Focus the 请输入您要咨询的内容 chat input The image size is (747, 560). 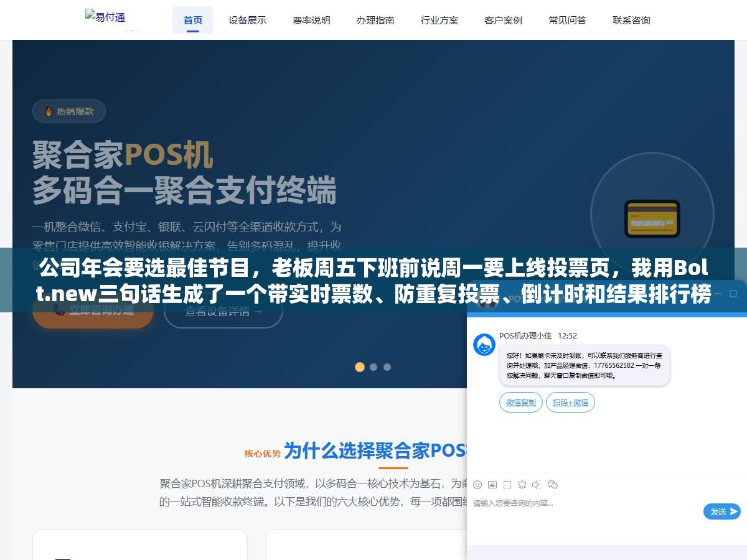click(x=585, y=503)
